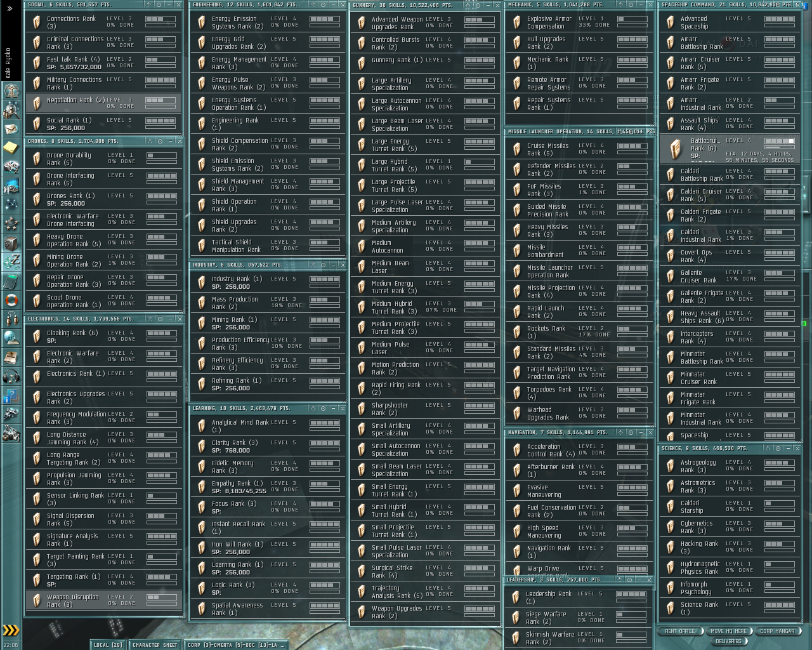Viewport: 812px width, 650px height.
Task: Toggle the pin starburst in Social window header
Action: [149, 4]
